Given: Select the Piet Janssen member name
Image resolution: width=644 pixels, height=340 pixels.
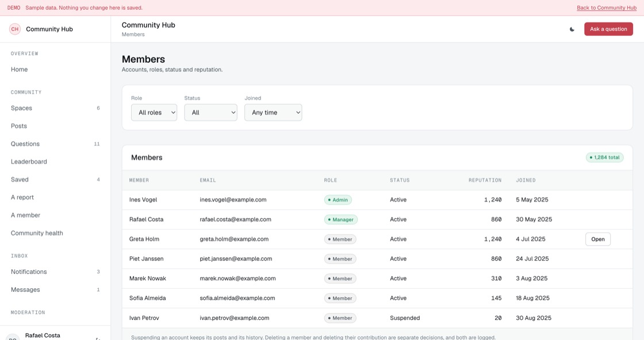Looking at the screenshot, I should pos(146,259).
